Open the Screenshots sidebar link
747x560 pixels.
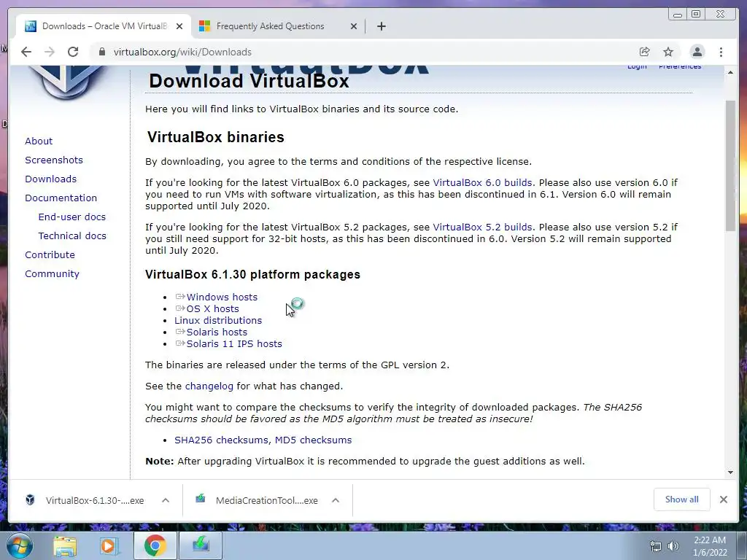click(x=54, y=160)
